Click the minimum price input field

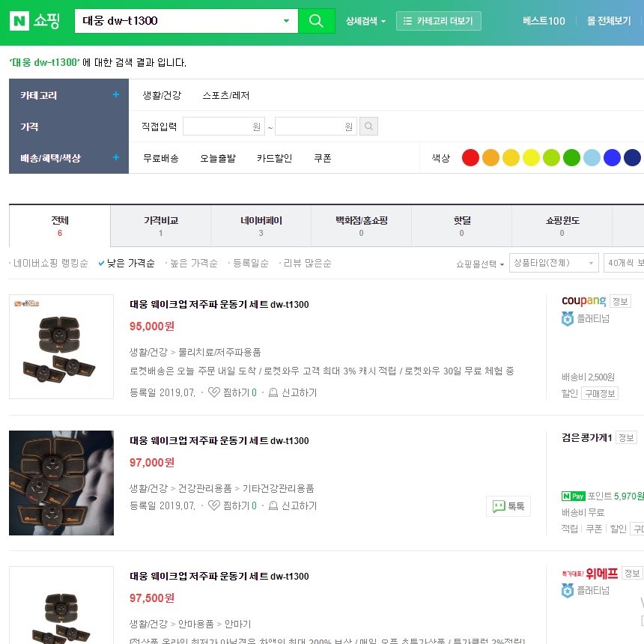coord(223,126)
